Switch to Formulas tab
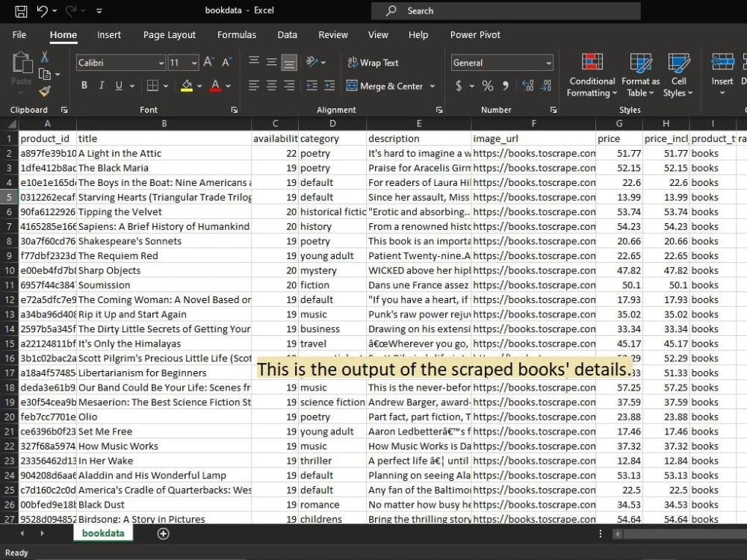 click(x=237, y=35)
